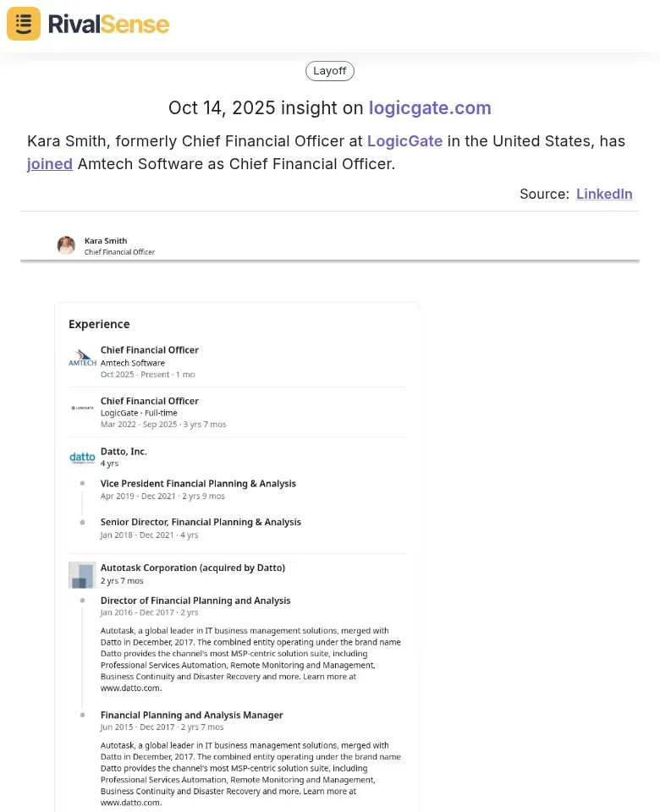Click the LogicGate company logo icon

[x=82, y=408]
